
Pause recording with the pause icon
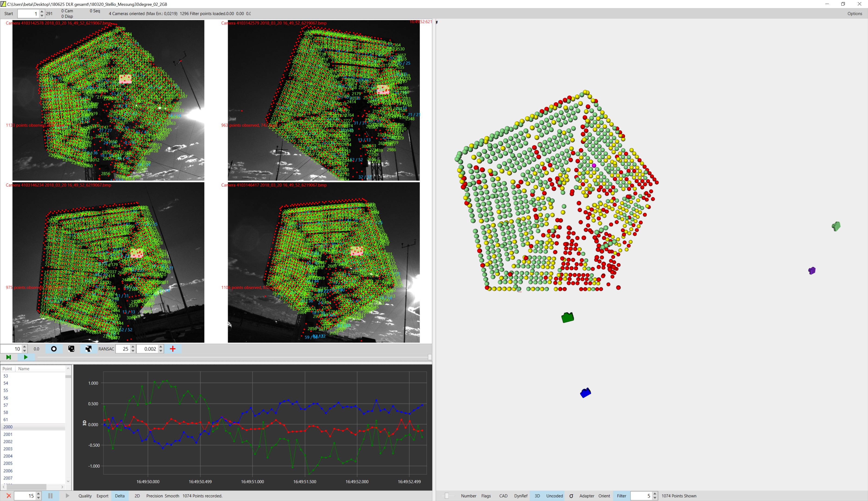[50, 496]
